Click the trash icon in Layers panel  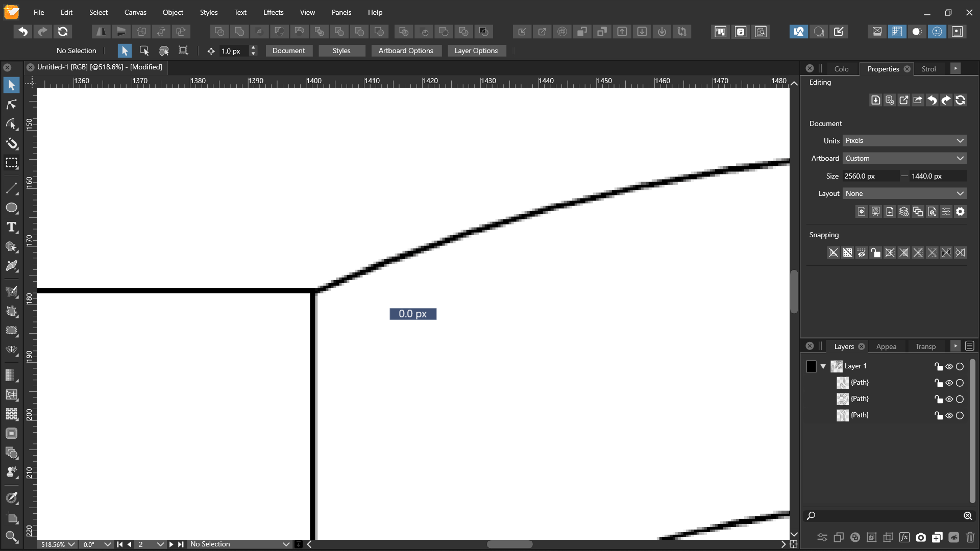pyautogui.click(x=970, y=537)
